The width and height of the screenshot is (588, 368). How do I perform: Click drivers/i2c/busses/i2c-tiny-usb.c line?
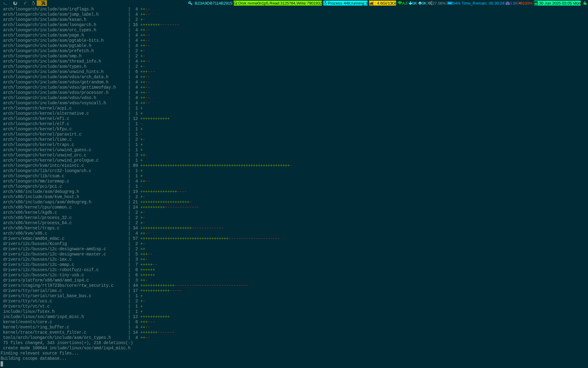(79, 275)
